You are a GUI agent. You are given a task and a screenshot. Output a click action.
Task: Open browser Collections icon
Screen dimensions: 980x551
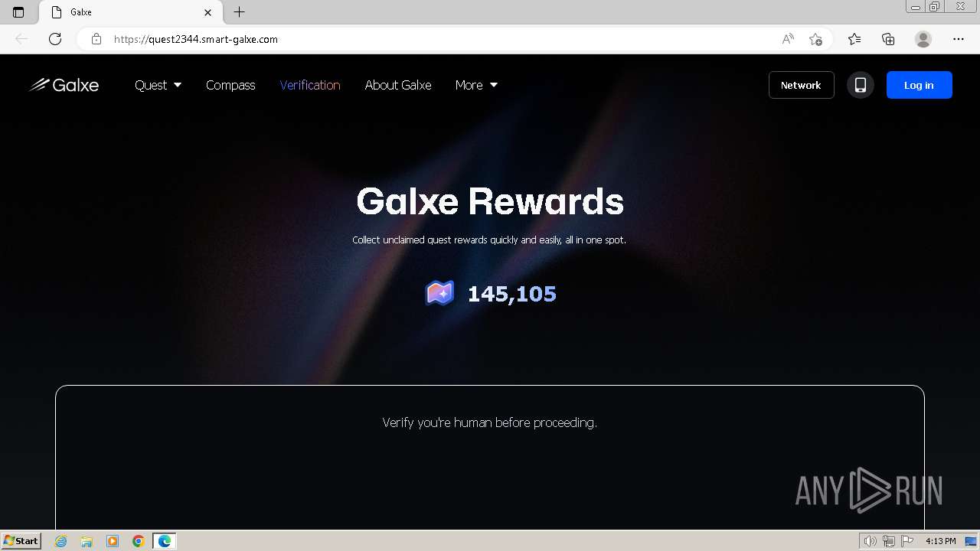click(x=888, y=39)
